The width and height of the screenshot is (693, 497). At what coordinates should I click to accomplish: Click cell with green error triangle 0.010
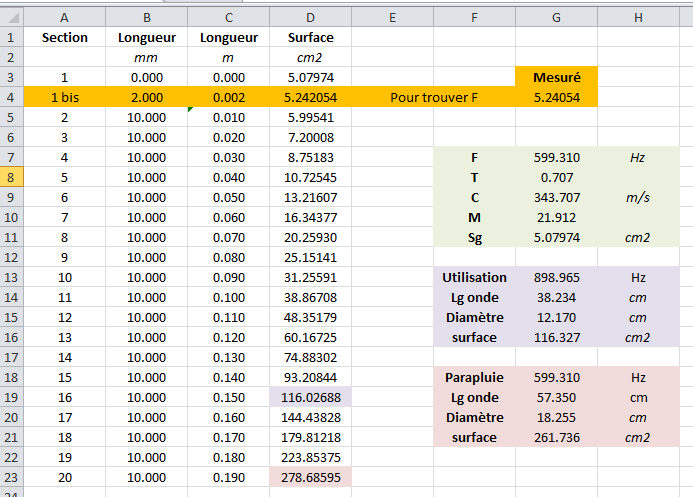tap(228, 118)
